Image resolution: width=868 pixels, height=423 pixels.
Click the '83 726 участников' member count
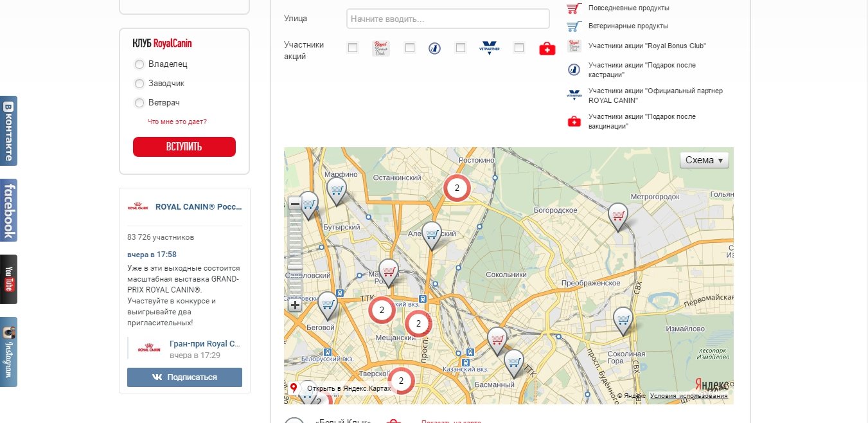161,237
